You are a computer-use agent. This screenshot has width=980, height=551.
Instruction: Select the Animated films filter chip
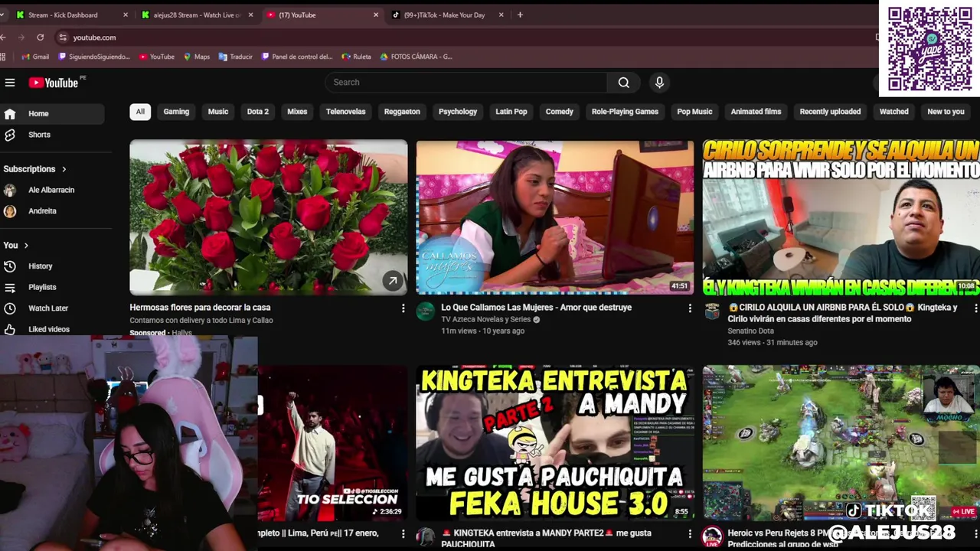(x=756, y=112)
